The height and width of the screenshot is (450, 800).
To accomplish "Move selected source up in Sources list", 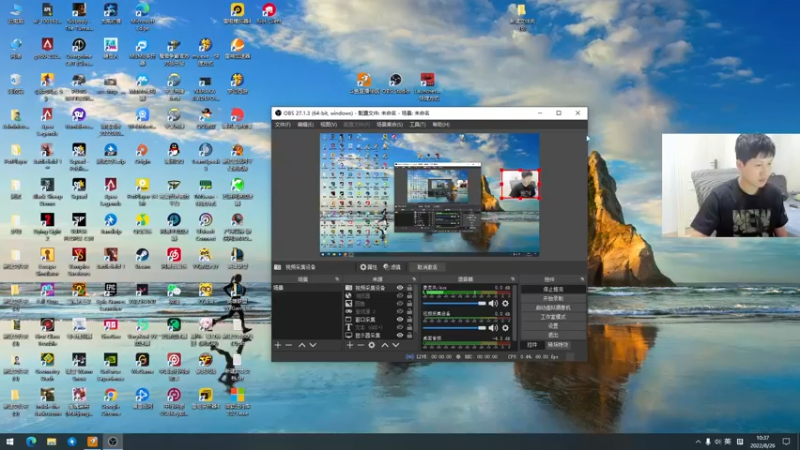I will click(385, 345).
